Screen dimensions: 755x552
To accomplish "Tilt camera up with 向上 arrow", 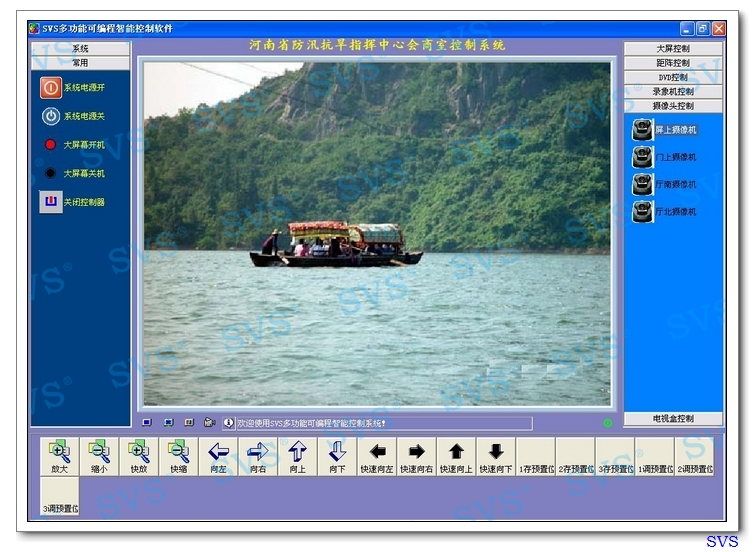I will point(297,456).
